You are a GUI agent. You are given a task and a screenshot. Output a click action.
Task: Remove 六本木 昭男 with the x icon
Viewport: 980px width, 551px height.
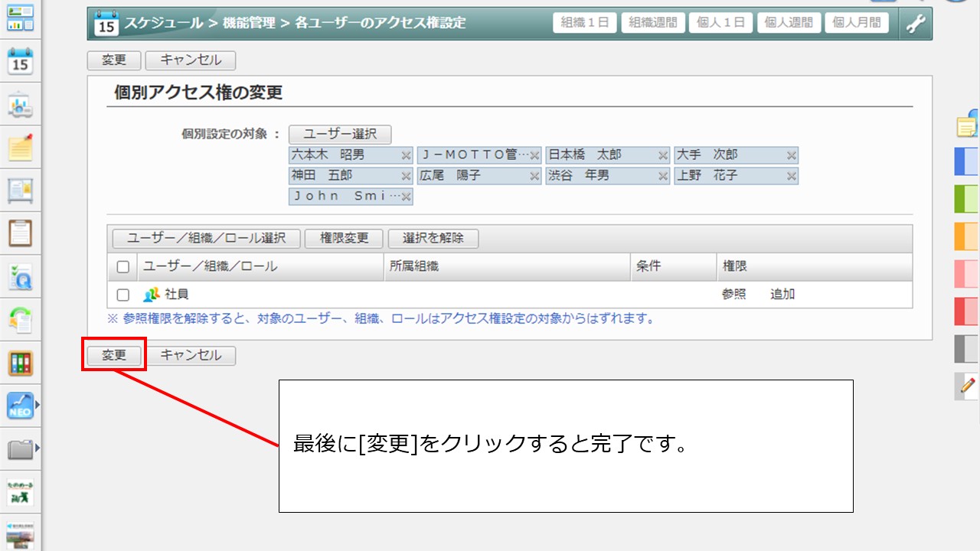coord(406,155)
